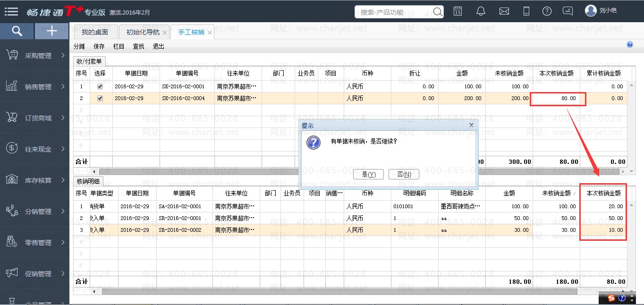Click the message chat icon
644x305 pixels.
point(568,11)
